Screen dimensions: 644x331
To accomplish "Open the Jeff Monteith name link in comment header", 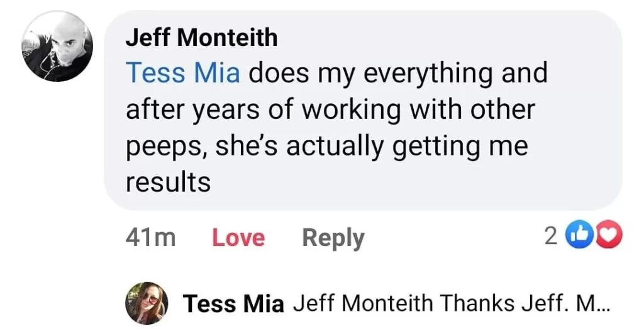I will coord(201,38).
